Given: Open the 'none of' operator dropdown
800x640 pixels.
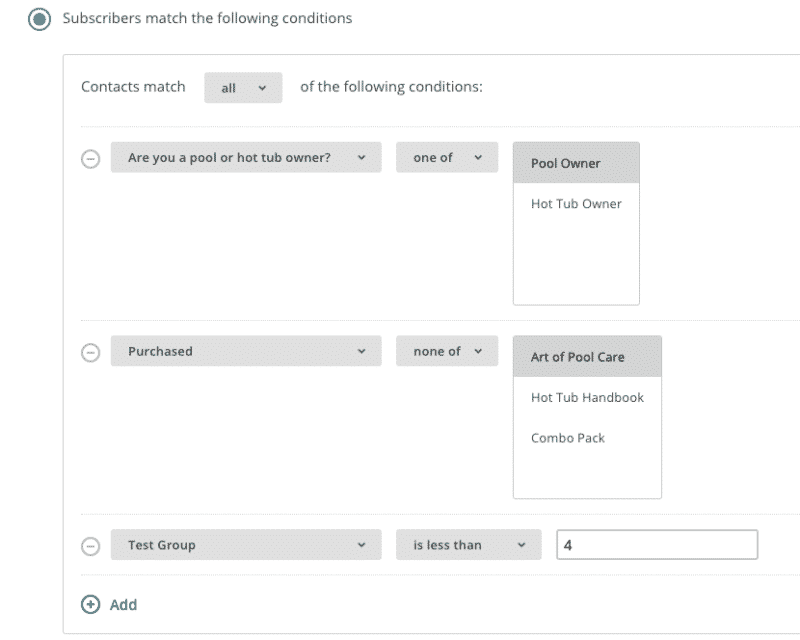Looking at the screenshot, I should (x=446, y=351).
